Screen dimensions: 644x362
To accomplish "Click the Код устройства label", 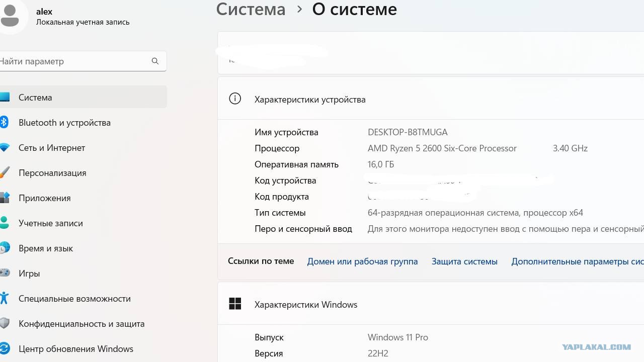I will tap(285, 180).
